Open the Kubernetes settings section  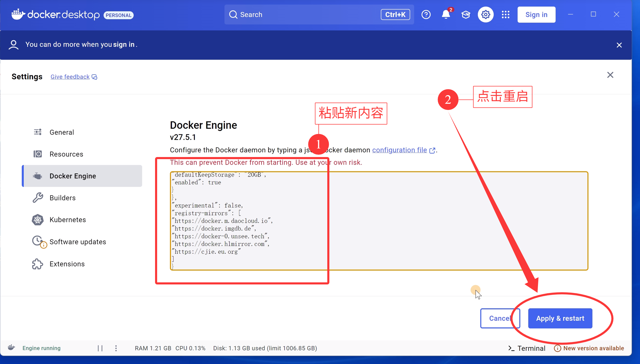pos(67,220)
